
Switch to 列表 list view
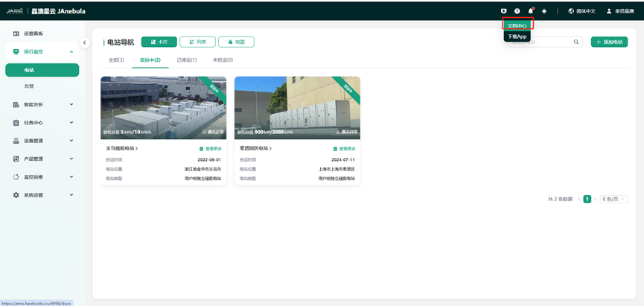pos(197,42)
